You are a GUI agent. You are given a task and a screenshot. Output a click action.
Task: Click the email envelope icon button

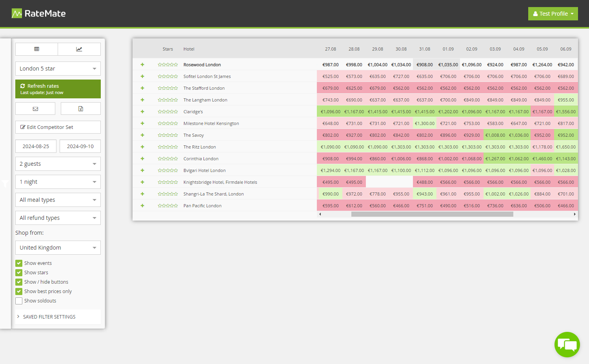tap(35, 109)
